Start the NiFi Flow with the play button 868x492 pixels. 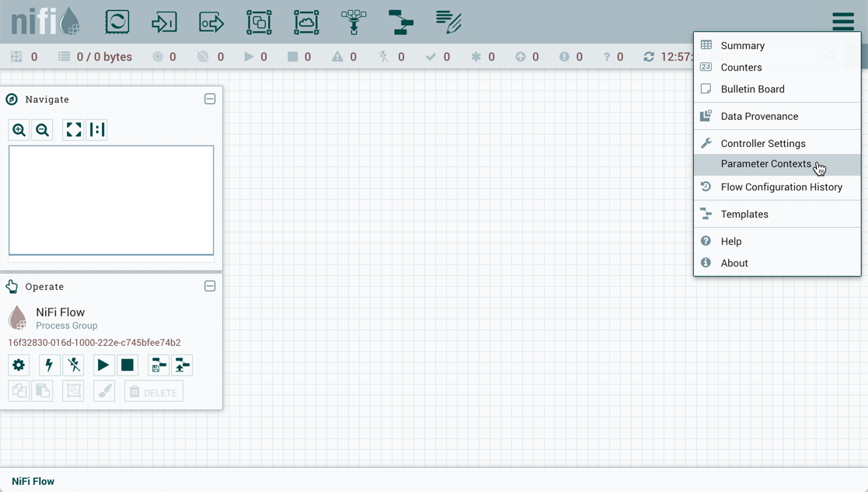[x=103, y=365]
